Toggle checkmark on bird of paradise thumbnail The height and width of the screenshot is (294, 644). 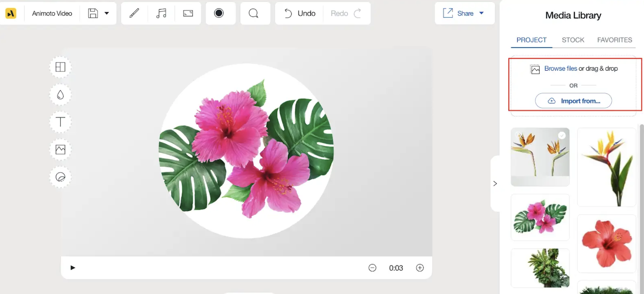[562, 135]
